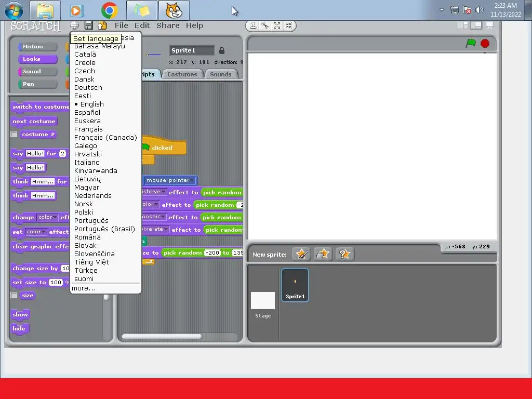Select the Pen blocks category
The height and width of the screenshot is (399, 532).
pos(37,84)
